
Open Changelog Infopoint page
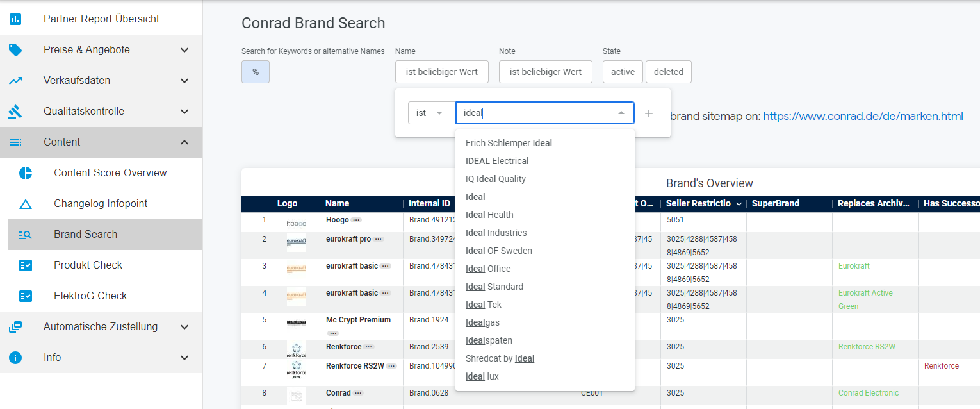[x=101, y=204]
